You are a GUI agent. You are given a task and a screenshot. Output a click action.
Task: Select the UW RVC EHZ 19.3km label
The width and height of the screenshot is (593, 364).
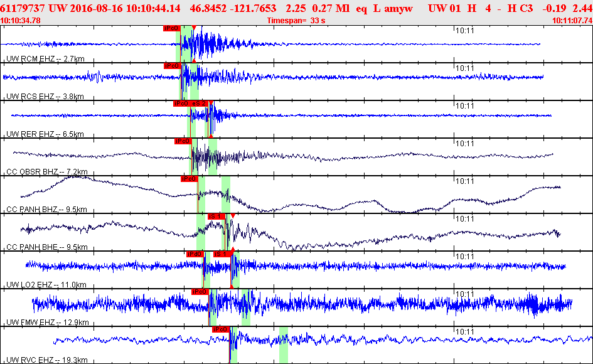coord(47,360)
